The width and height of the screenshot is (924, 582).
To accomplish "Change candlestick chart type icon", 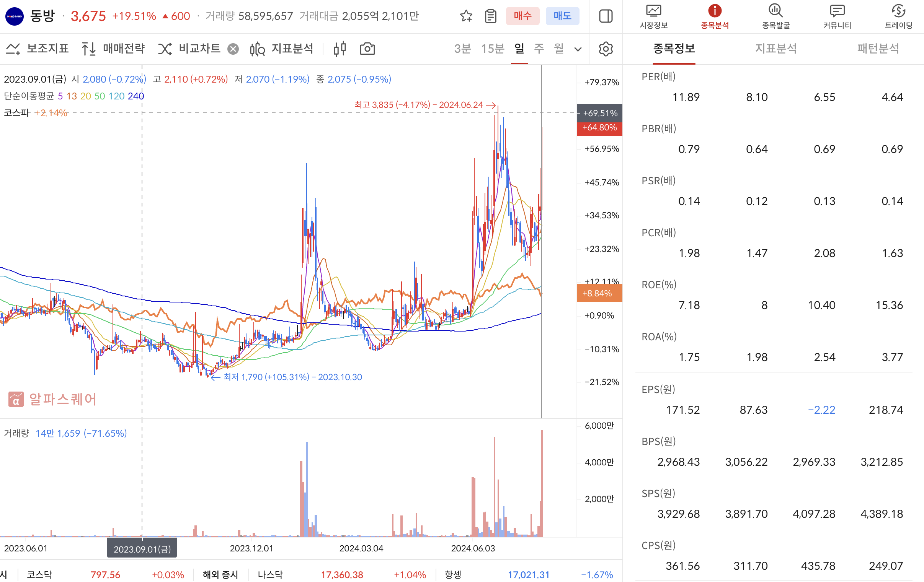I will point(340,49).
